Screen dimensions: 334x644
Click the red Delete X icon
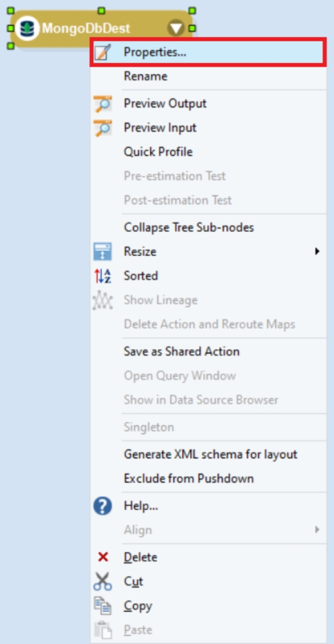103,558
